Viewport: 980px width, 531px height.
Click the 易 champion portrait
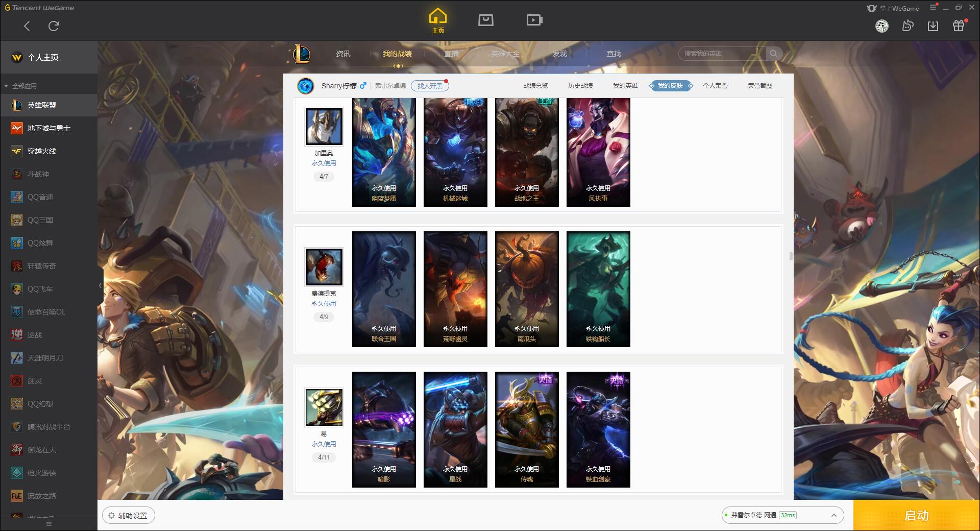click(x=324, y=407)
